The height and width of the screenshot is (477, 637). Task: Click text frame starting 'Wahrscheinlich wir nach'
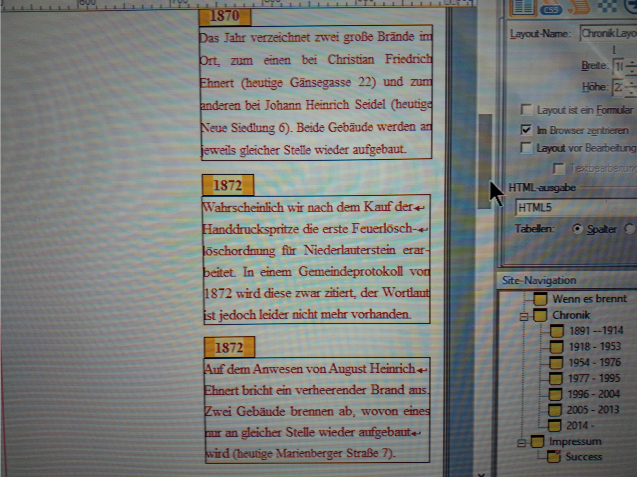point(316,260)
